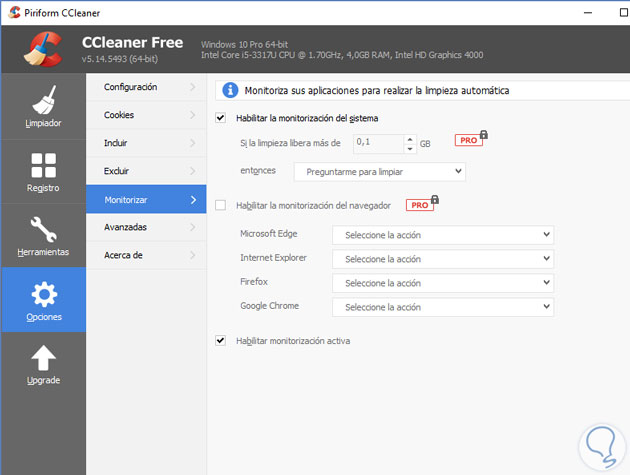630x475 pixels.
Task: Open the Cookies options tab
Action: pos(146,115)
